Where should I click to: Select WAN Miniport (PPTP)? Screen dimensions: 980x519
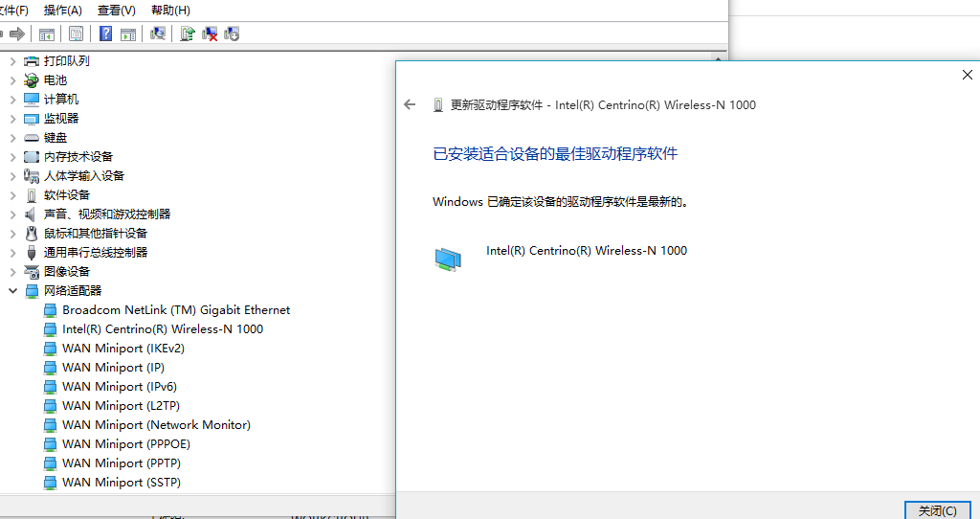tap(122, 463)
